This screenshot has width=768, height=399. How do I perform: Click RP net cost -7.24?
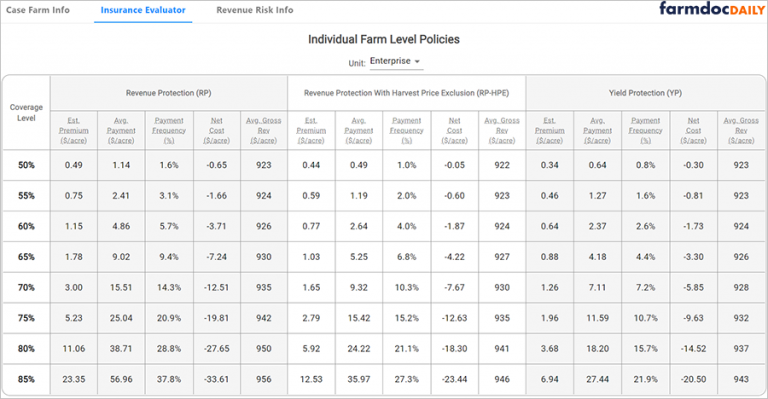point(216,257)
